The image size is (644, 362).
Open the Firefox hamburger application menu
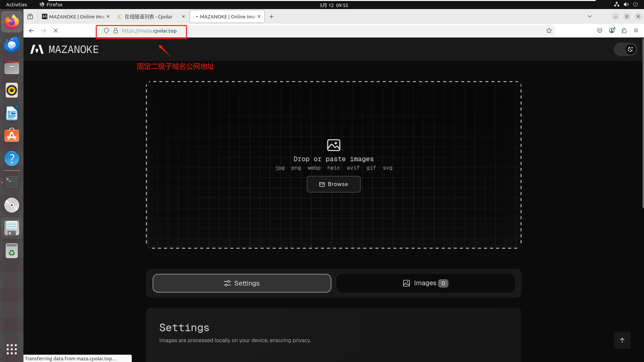pos(636,31)
